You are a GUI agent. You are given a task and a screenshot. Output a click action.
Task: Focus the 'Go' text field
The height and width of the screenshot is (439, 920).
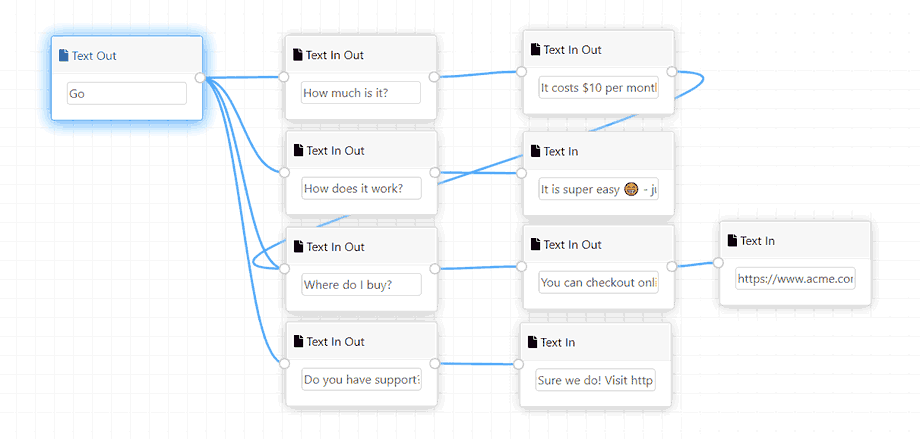126,93
